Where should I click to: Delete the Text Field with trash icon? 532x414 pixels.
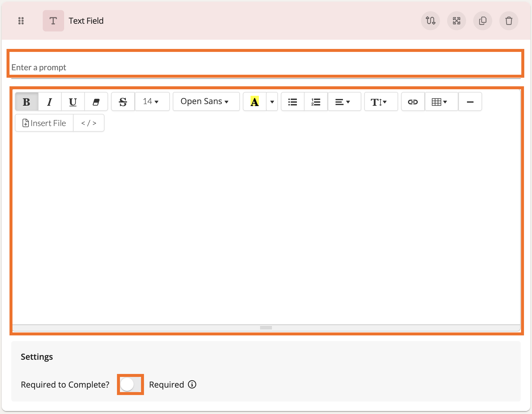coord(509,21)
